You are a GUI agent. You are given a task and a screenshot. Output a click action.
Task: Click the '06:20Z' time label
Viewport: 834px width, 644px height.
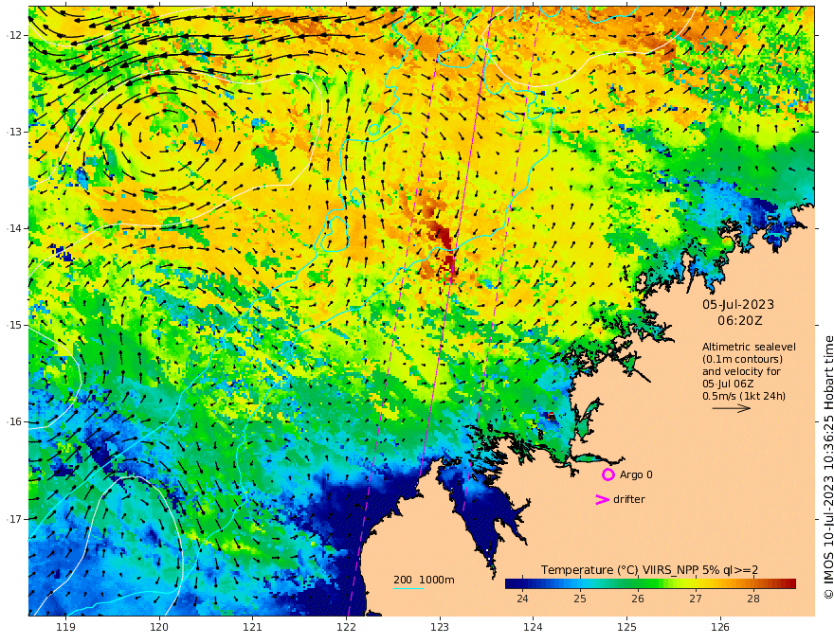[739, 320]
